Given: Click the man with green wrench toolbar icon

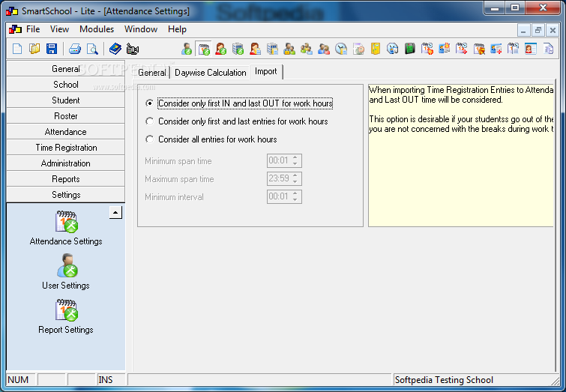Looking at the screenshot, I should [x=187, y=49].
